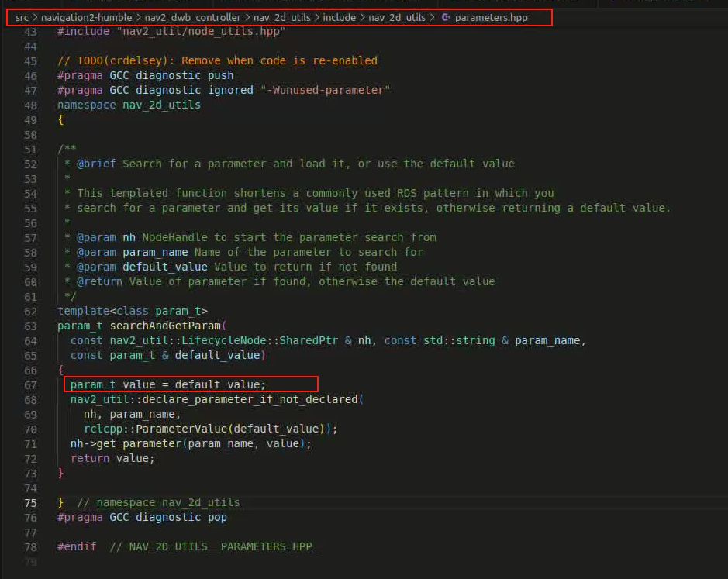Click the opening brace on line 49
Screen dimensions: 728x579
point(60,120)
